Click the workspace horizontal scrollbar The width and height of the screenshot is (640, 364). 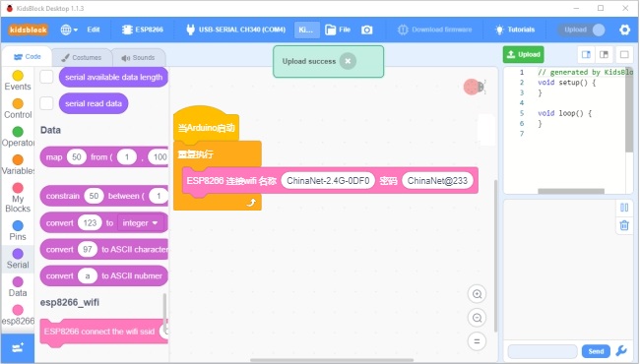click(x=332, y=360)
